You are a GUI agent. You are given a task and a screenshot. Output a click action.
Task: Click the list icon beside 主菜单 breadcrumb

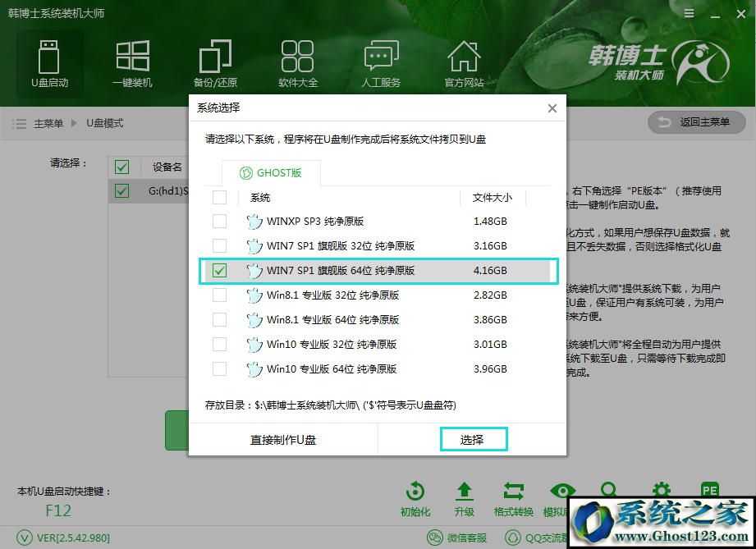[x=19, y=124]
